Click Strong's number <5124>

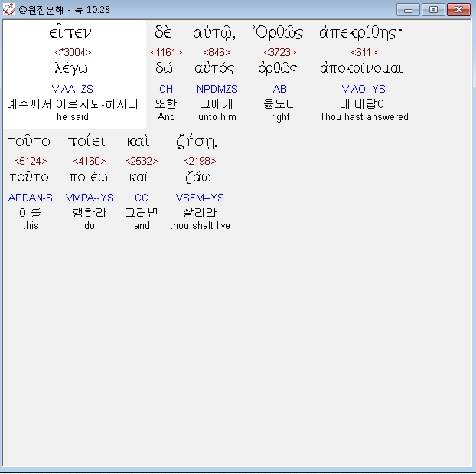click(x=31, y=161)
